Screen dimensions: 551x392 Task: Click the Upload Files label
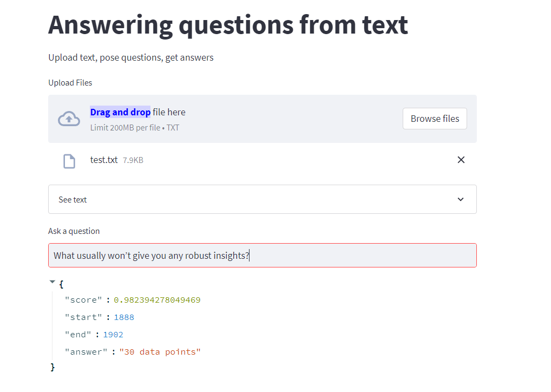click(70, 83)
